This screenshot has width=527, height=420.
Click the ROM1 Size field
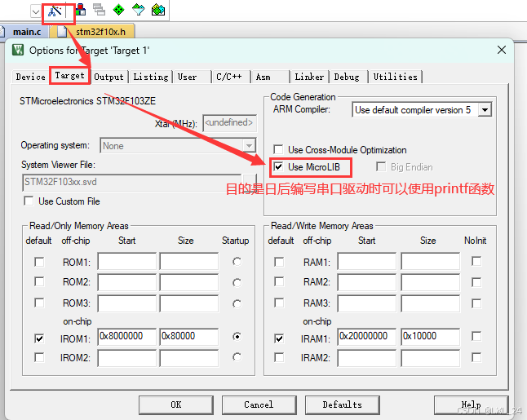[x=189, y=262]
